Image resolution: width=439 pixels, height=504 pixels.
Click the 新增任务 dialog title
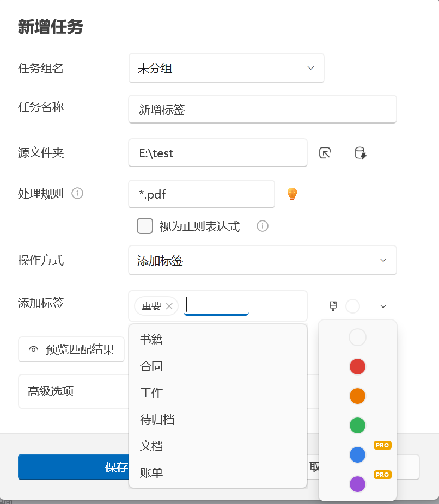(51, 26)
